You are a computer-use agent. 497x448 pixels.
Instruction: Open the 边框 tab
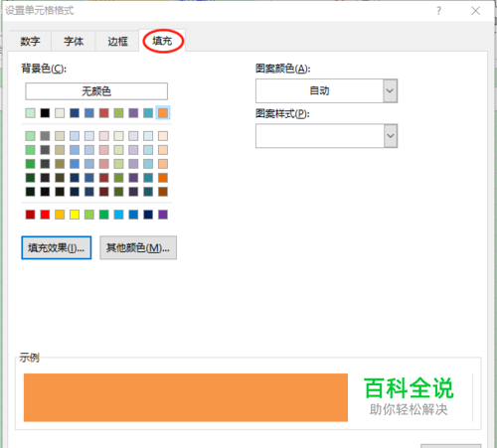[x=117, y=41]
